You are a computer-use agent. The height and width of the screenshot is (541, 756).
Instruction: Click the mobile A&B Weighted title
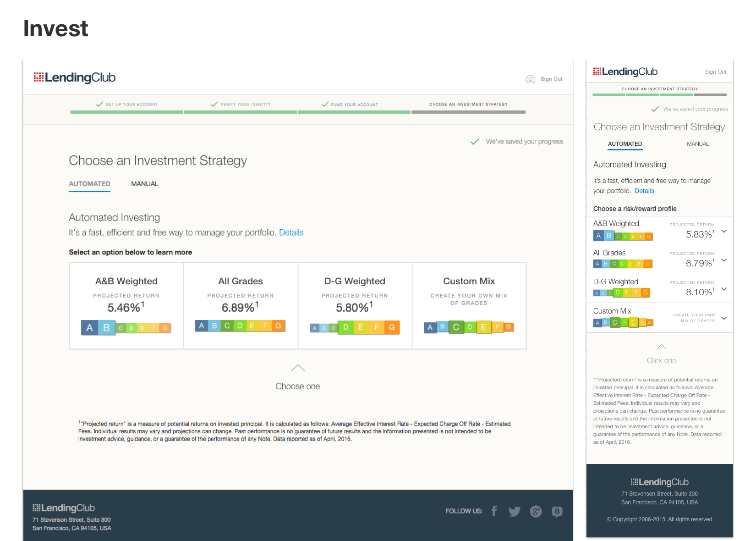click(616, 223)
